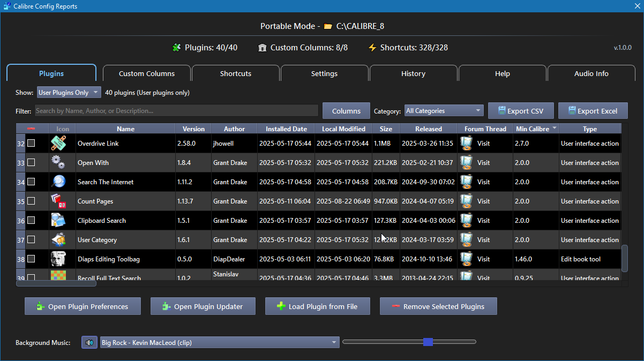Viewport: 644px width, 361px height.
Task: Check the Clipboard Search row checkbox
Action: [x=31, y=220]
